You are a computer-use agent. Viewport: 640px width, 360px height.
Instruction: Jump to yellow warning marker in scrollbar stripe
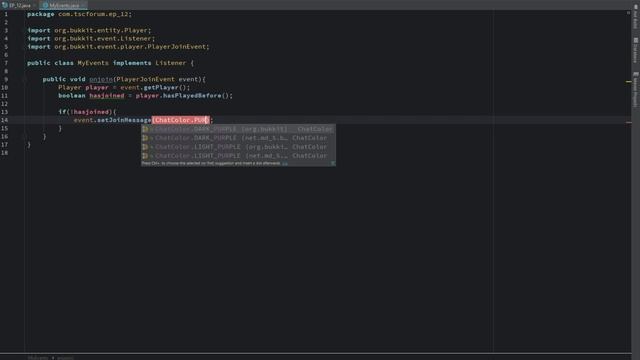click(629, 82)
